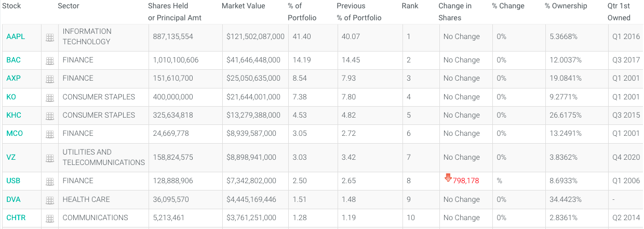The image size is (644, 229).
Task: Click the 14.45 previous portfolio percentage
Action: (x=351, y=60)
